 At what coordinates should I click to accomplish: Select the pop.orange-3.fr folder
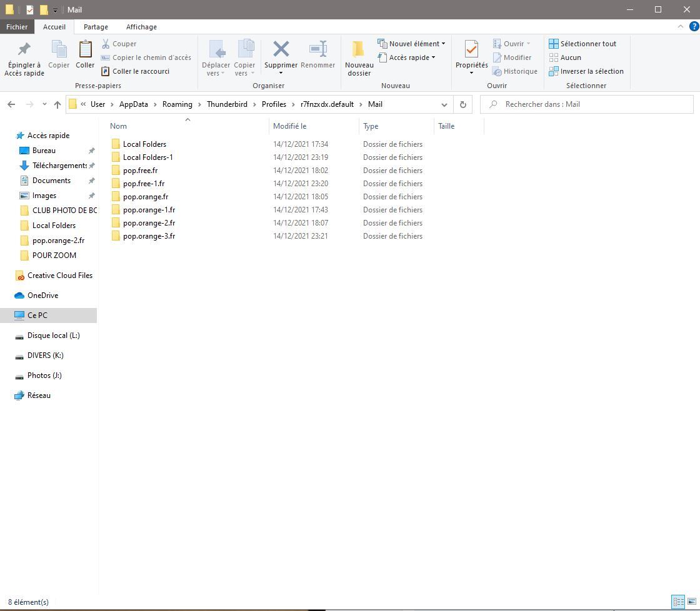point(149,236)
